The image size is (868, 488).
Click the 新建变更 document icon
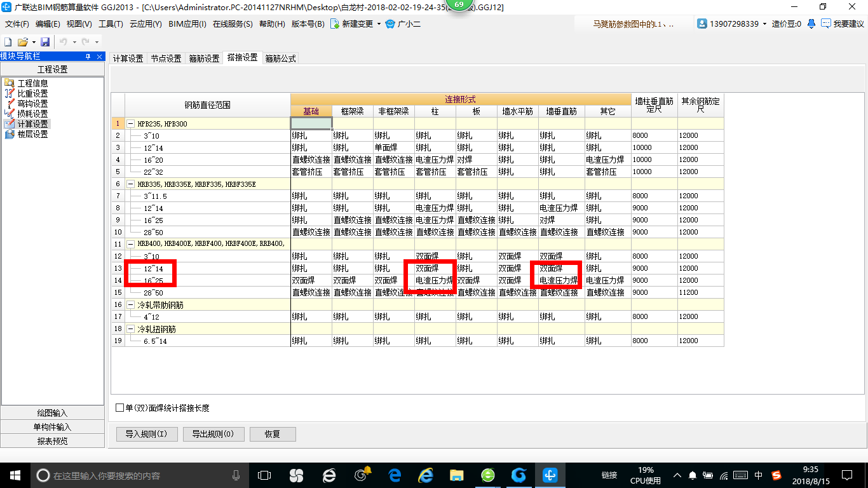tap(334, 24)
